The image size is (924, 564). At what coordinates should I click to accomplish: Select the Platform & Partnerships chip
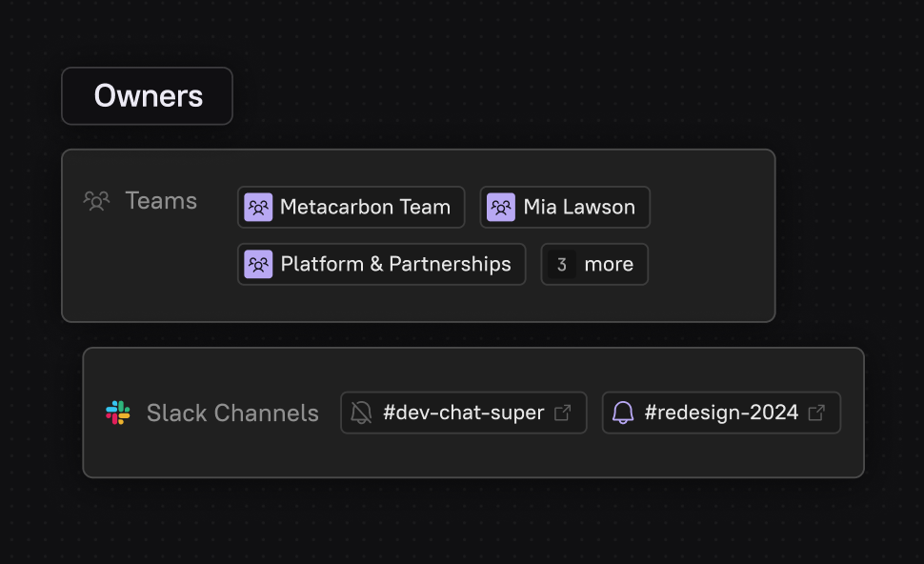395,265
